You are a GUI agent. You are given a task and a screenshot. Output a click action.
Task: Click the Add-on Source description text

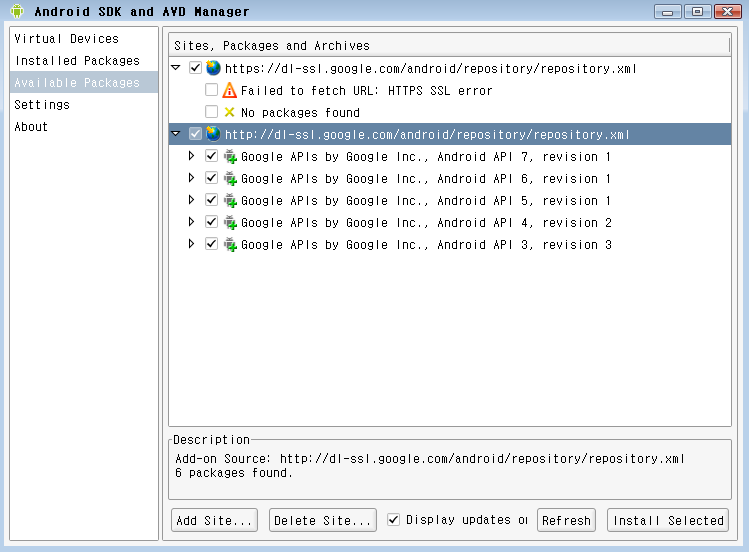pos(430,458)
